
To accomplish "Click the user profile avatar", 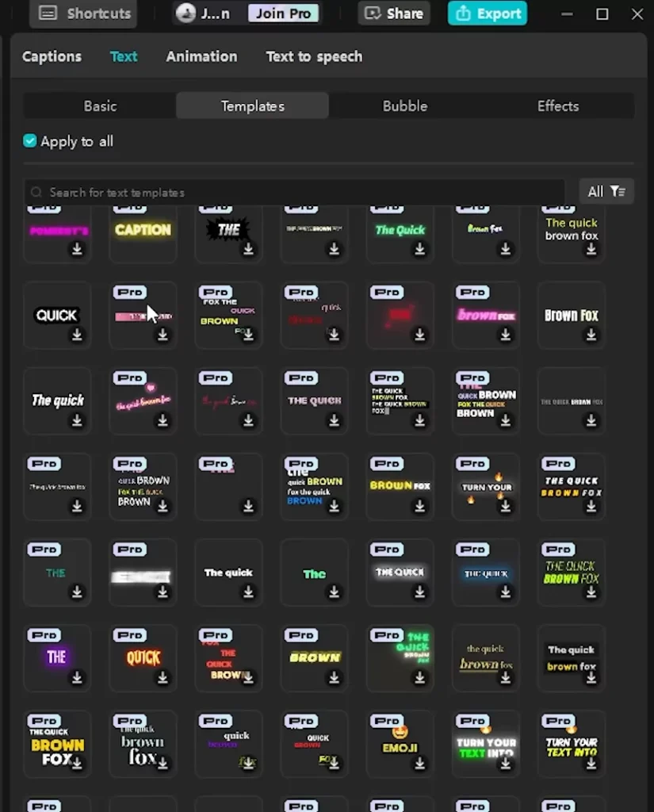I will pos(185,13).
